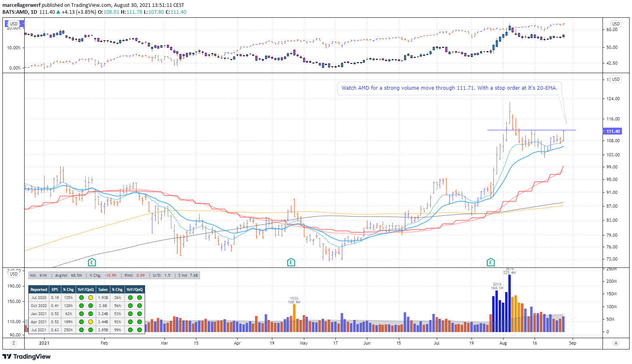Click the 73.00 price axis label
The width and height of the screenshot is (632, 364).
[x=612, y=259]
